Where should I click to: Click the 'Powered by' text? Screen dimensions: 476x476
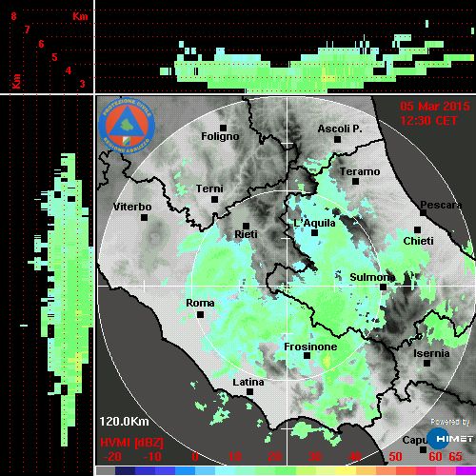(x=450, y=422)
